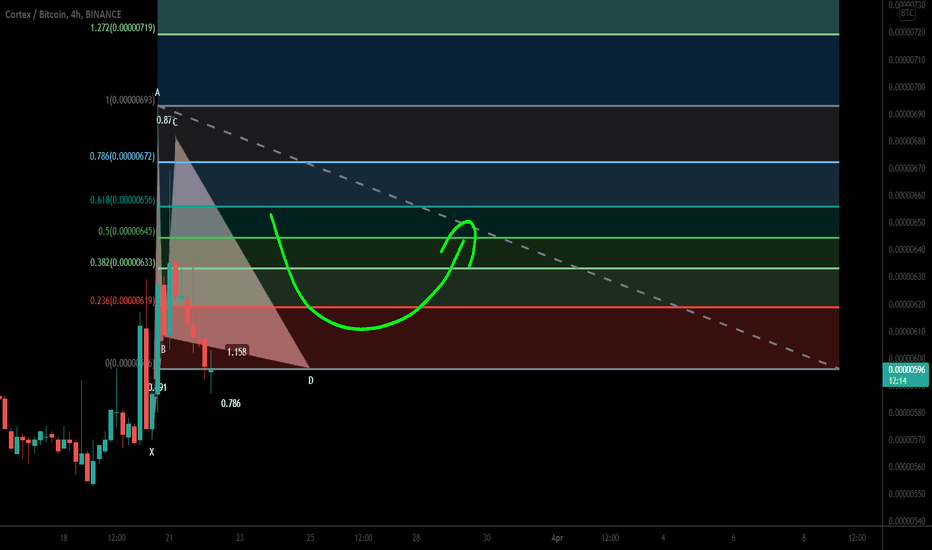Click date label 28 on the time axis
This screenshot has width=932, height=550.
[416, 538]
